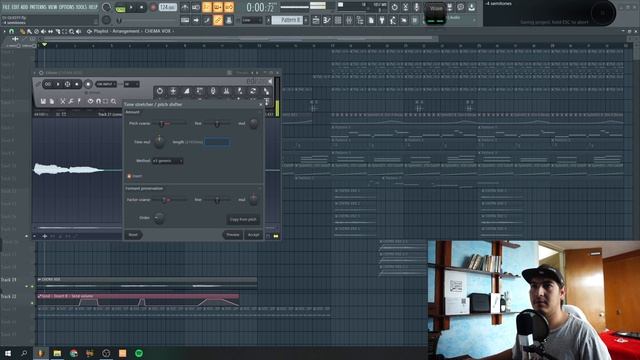Open the piano roll view icon
640x360 pixels.
click(x=327, y=20)
